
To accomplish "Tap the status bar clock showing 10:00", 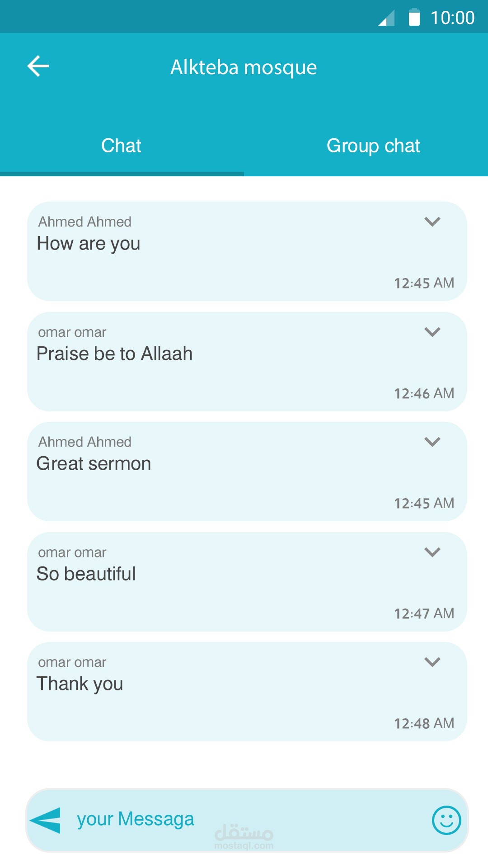I will point(452,18).
